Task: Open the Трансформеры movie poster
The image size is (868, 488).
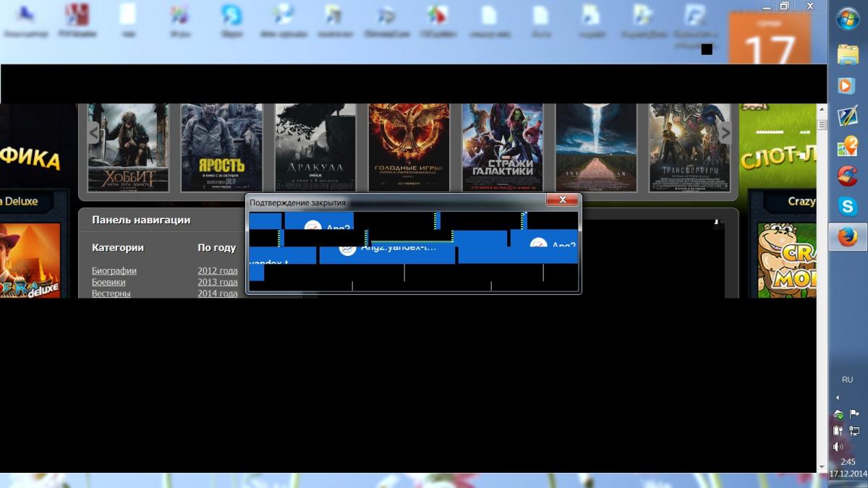Action: tap(690, 147)
